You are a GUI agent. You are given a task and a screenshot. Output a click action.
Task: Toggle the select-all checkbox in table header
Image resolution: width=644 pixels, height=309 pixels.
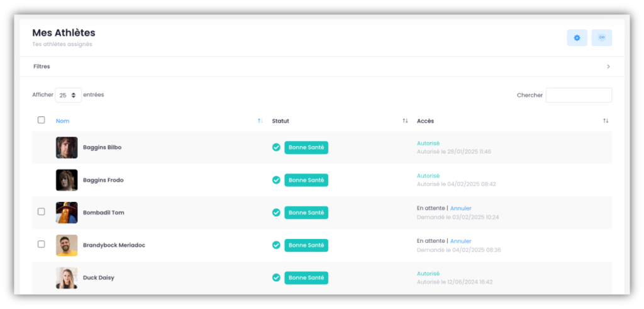point(42,120)
